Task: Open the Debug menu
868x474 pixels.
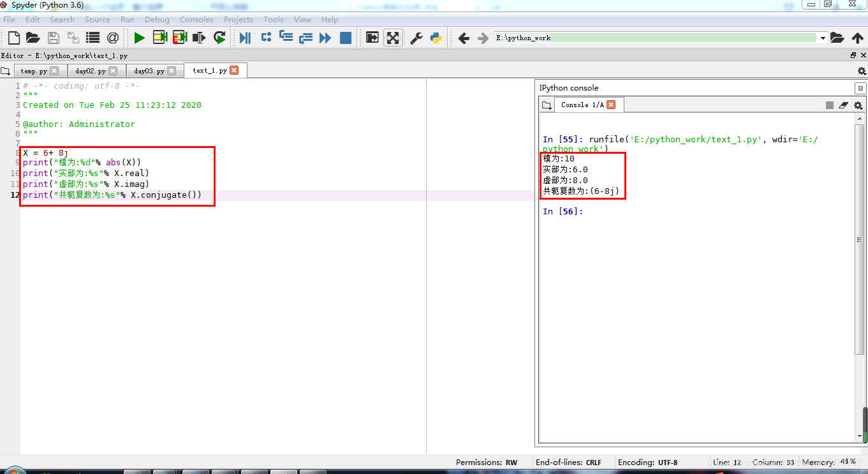Action: pyautogui.click(x=158, y=20)
